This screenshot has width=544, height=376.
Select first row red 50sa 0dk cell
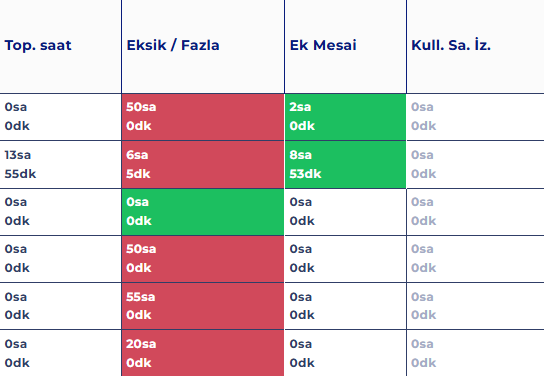click(203, 117)
